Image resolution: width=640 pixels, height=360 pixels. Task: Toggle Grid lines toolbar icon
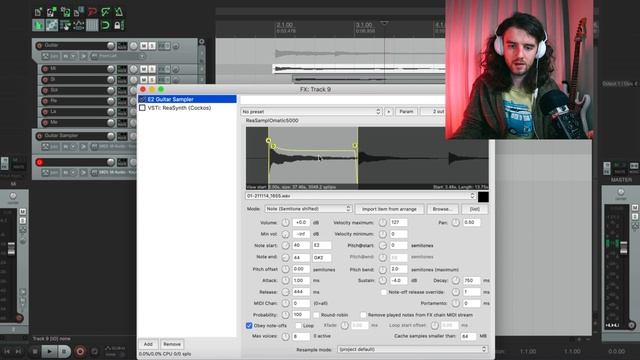[x=92, y=25]
